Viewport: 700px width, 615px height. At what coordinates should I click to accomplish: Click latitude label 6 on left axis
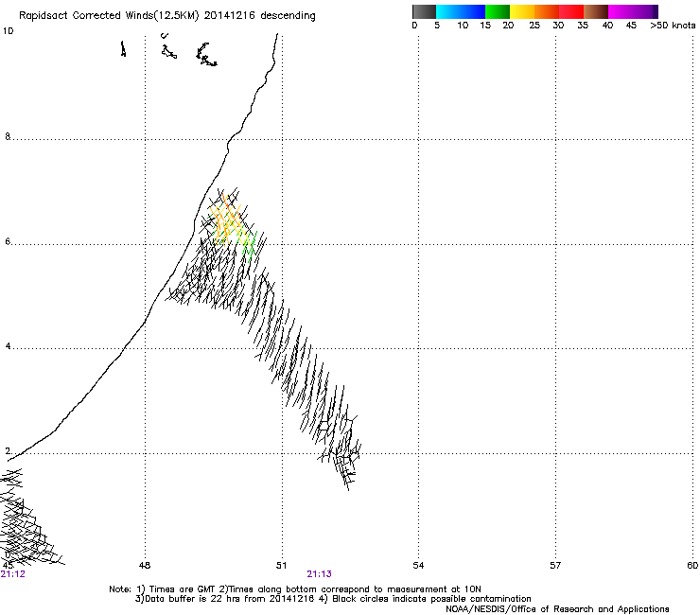pos(8,241)
